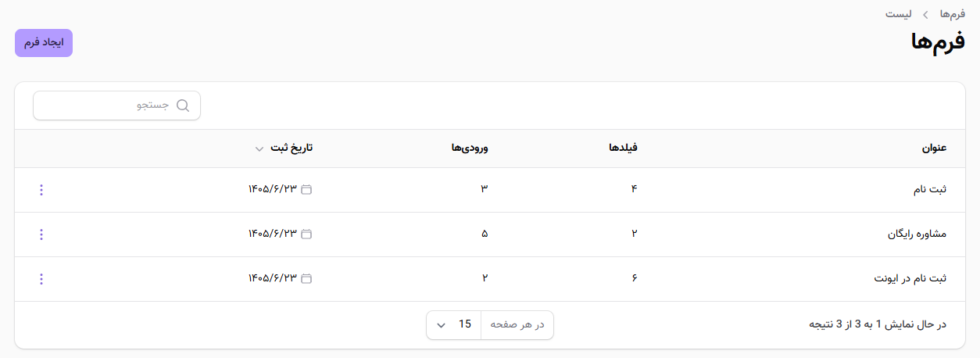Focus the جستجو search field
The width and height of the screenshot is (980, 358).
116,106
